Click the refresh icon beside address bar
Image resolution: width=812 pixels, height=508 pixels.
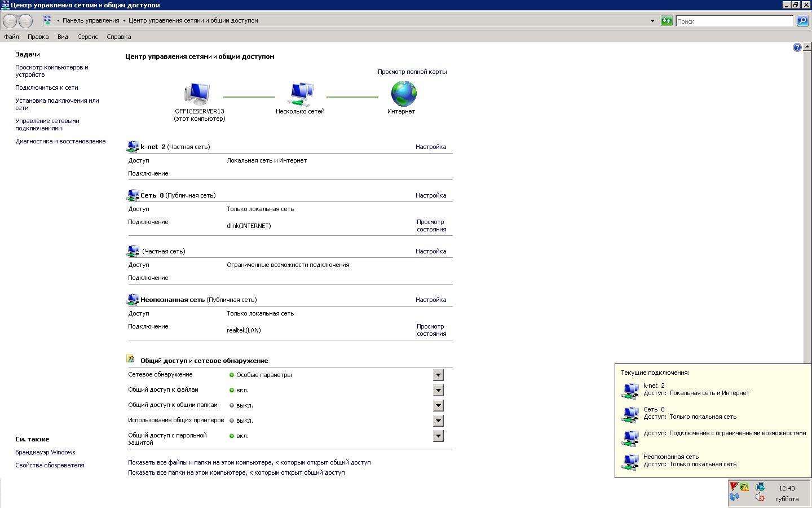[667, 21]
